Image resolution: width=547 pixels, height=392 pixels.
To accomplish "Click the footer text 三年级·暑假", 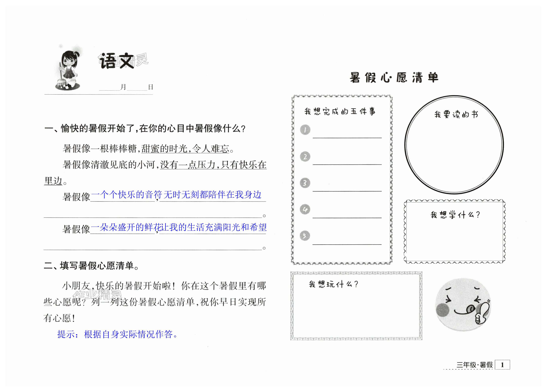I will [x=474, y=365].
